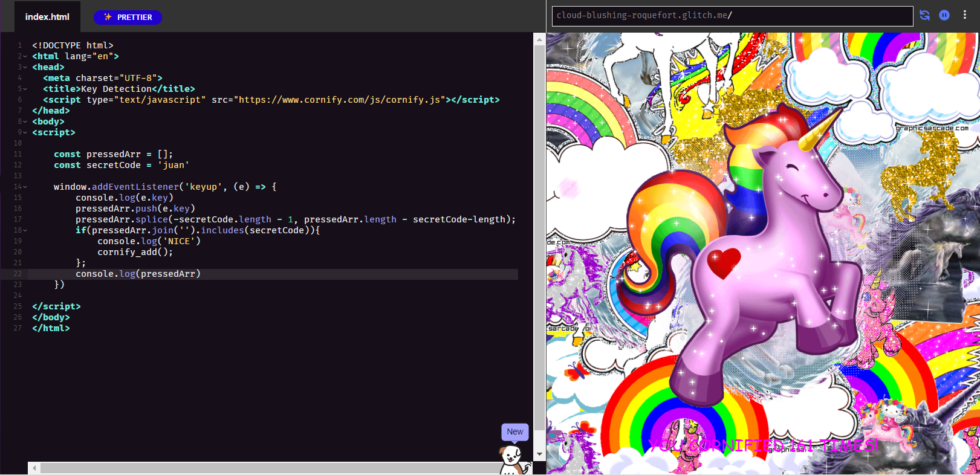Format code with the PRETTIER button

click(x=128, y=18)
